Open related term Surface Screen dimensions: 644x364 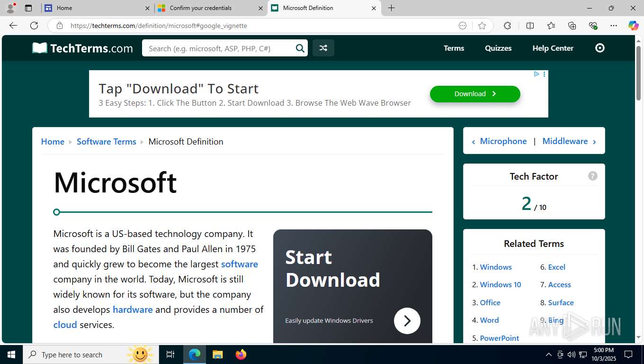(561, 302)
